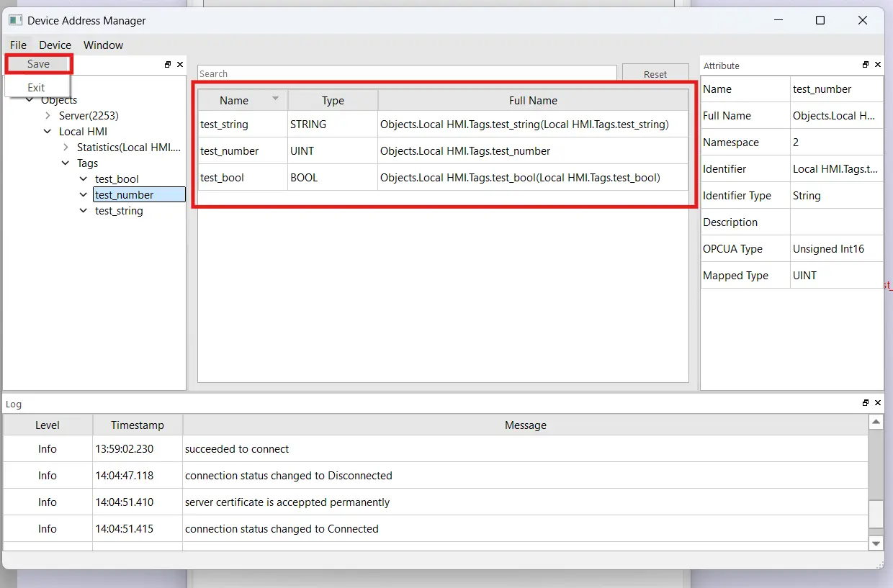The width and height of the screenshot is (893, 588).
Task: Float the Objects panel via its undock icon
Action: (167, 65)
